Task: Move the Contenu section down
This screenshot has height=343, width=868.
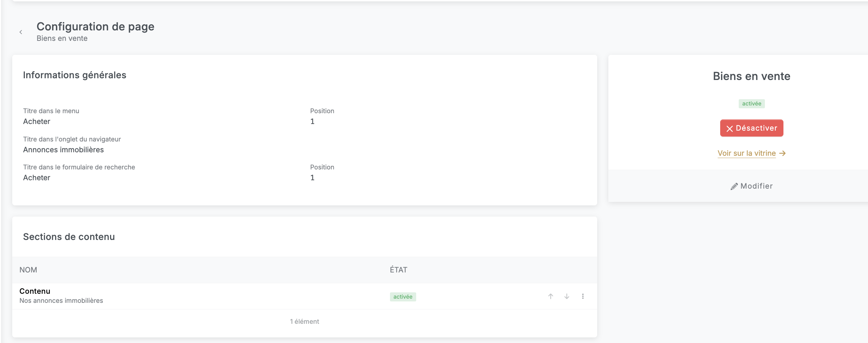Action: point(567,297)
